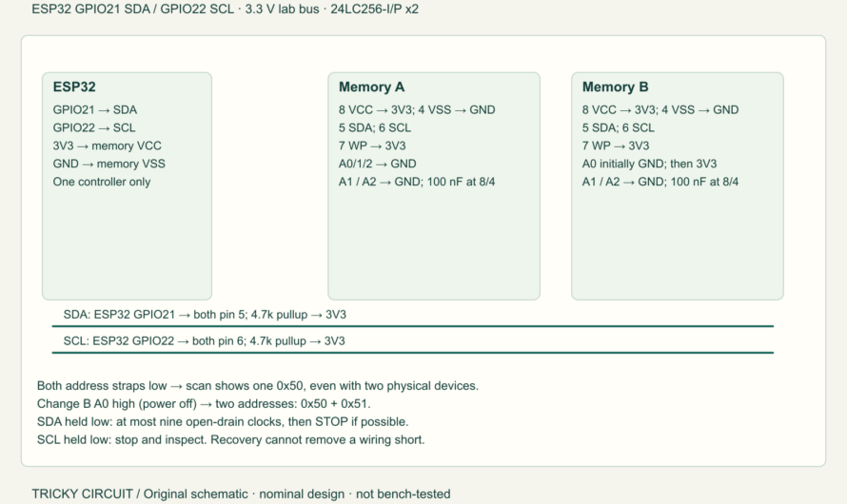The width and height of the screenshot is (847, 504).
Task: Select the Memory A card heading
Action: [x=372, y=87]
